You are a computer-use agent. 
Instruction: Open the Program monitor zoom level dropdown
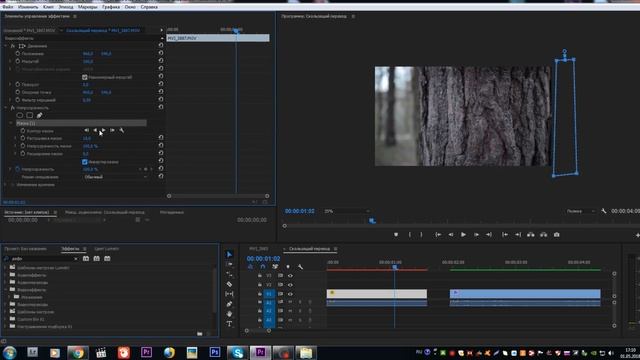[347, 211]
